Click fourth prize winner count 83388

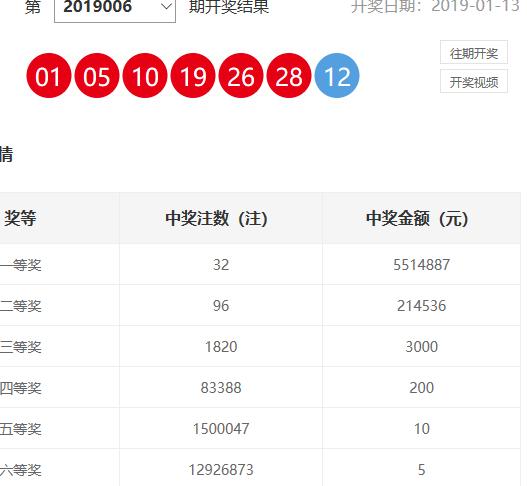tap(221, 388)
